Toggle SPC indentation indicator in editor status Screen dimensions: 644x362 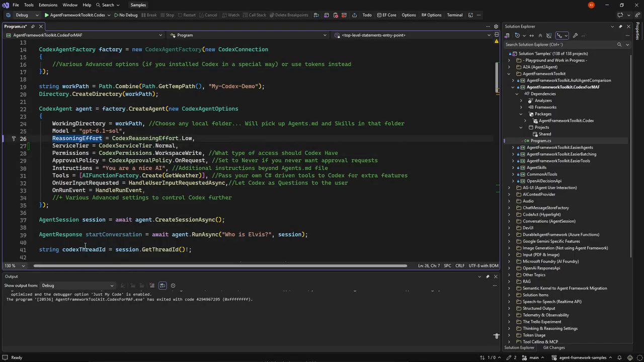447,266
